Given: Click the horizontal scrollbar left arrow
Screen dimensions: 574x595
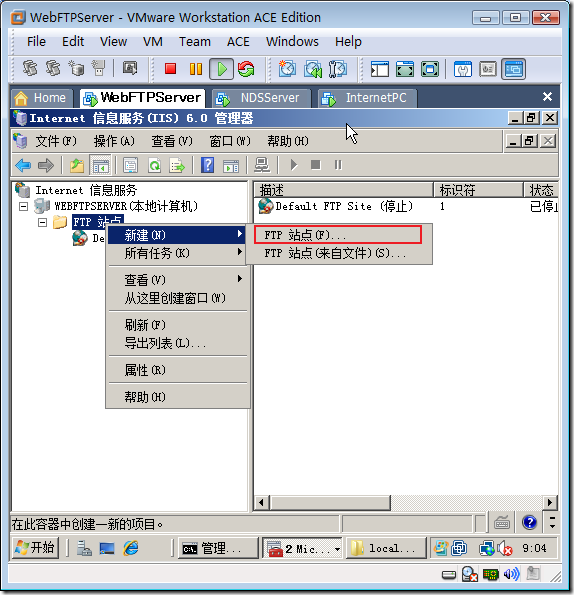Looking at the screenshot, I should pyautogui.click(x=261, y=502).
